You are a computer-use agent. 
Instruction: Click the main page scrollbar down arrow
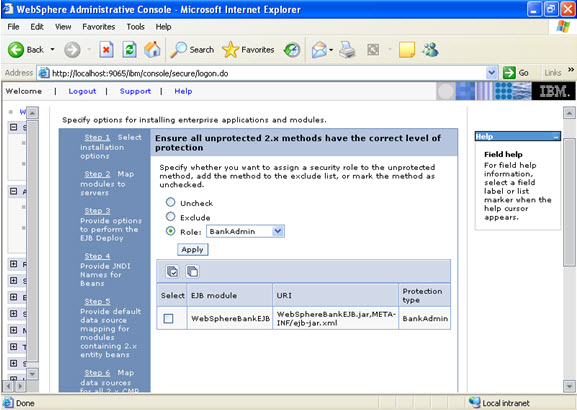coord(569,386)
